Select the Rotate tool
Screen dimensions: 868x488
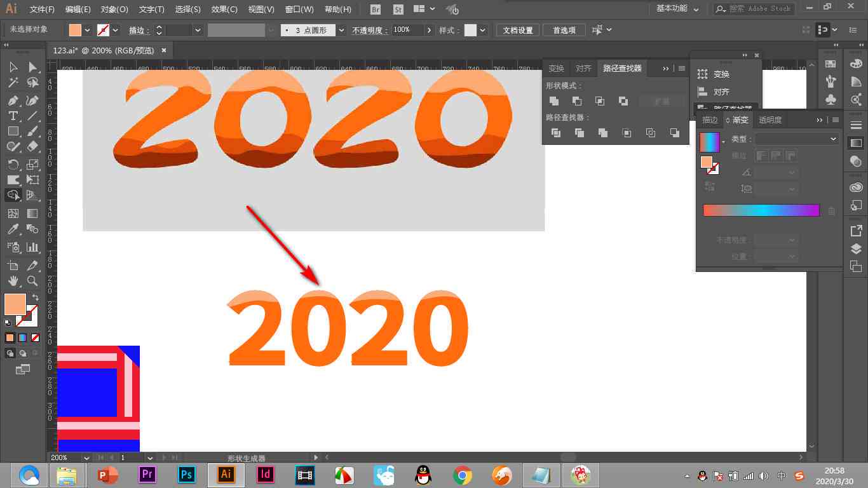pos(13,165)
